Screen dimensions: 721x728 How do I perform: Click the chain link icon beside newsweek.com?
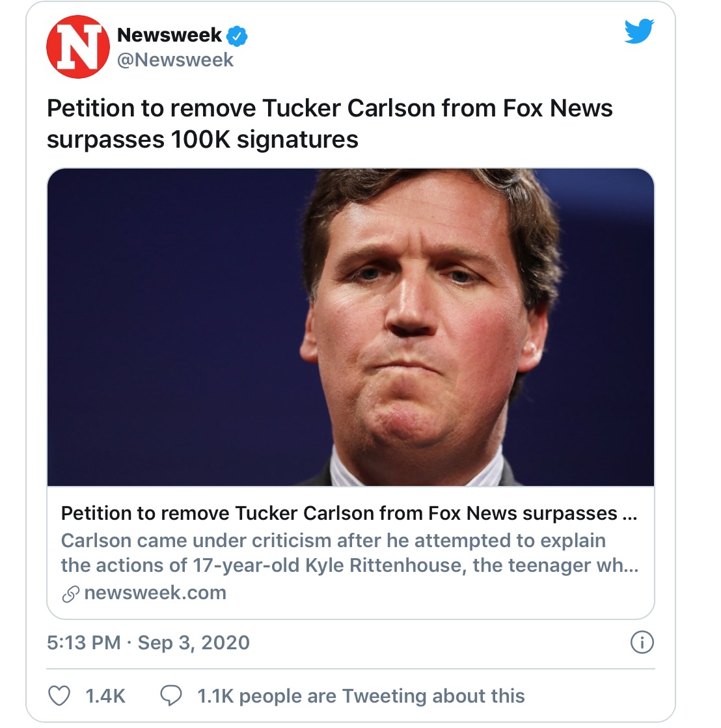point(70,594)
